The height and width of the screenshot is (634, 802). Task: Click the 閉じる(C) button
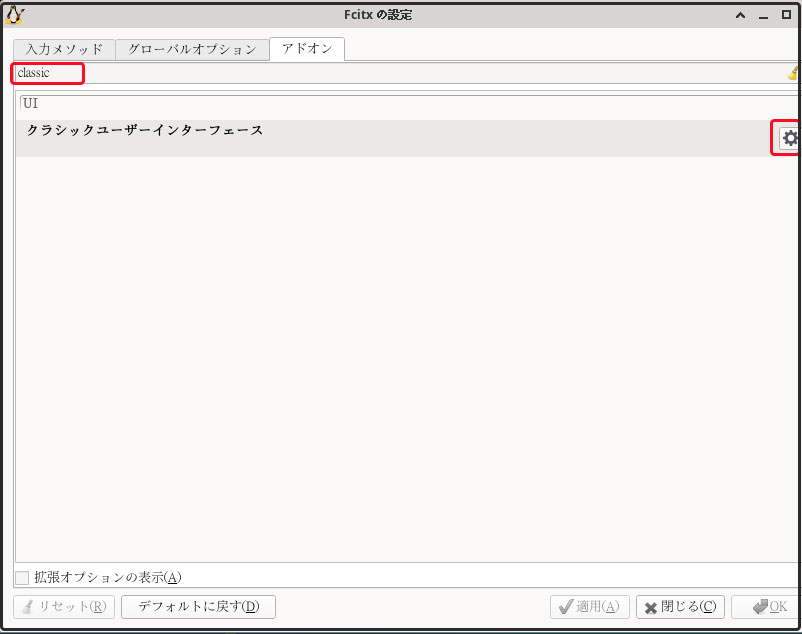(x=680, y=607)
